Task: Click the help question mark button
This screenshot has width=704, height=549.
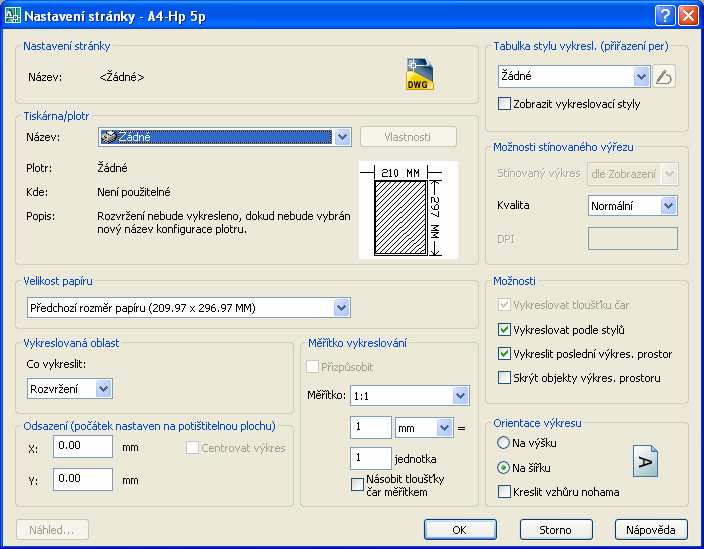Action: (665, 16)
